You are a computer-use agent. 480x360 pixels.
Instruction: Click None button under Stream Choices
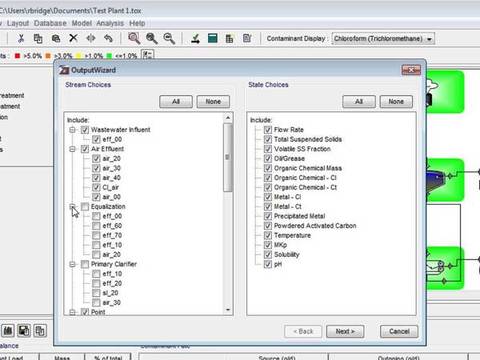pos(213,101)
